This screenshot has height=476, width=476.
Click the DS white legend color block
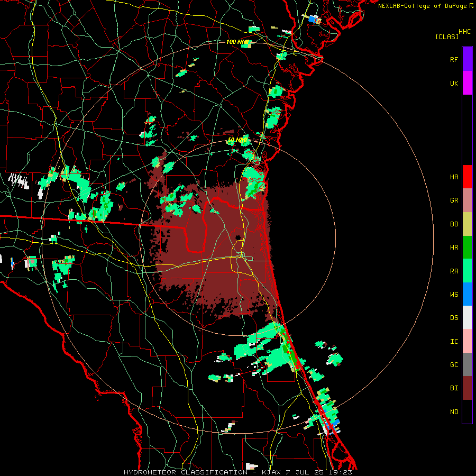point(467,317)
